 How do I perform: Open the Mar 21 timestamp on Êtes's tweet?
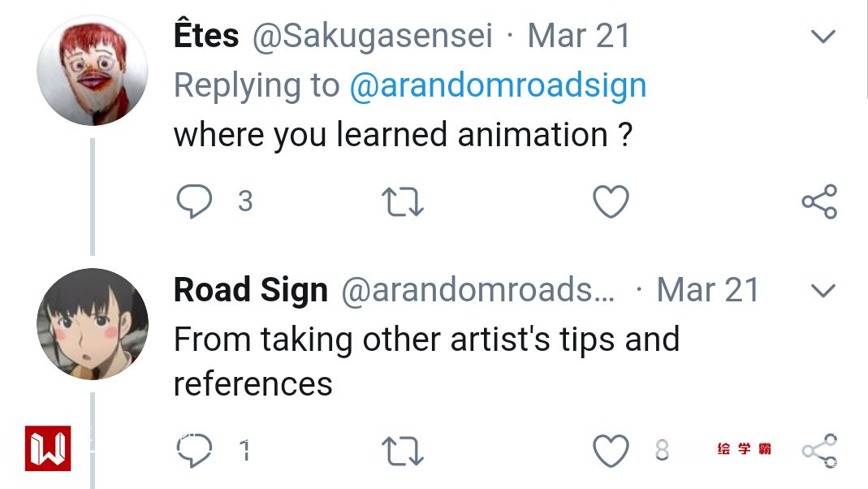tap(579, 37)
